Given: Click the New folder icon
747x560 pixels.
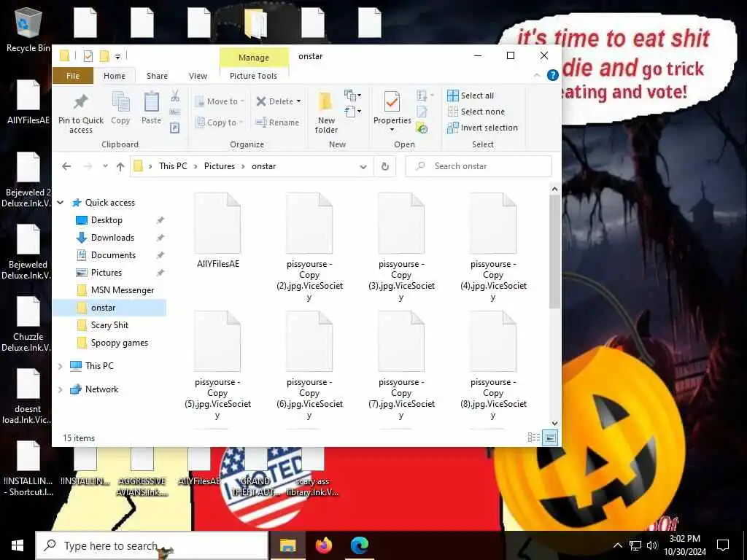Looking at the screenshot, I should (x=326, y=101).
